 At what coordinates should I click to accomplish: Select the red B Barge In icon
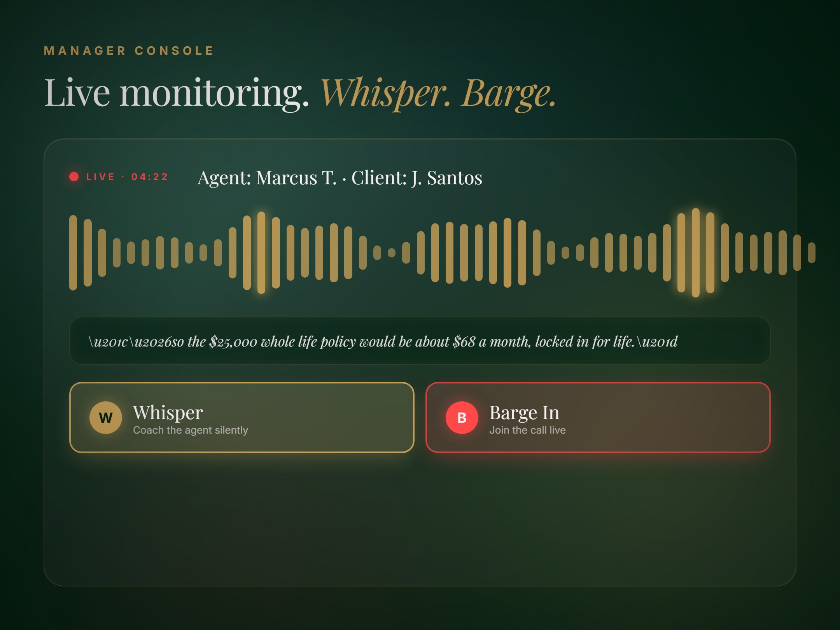pos(462,417)
